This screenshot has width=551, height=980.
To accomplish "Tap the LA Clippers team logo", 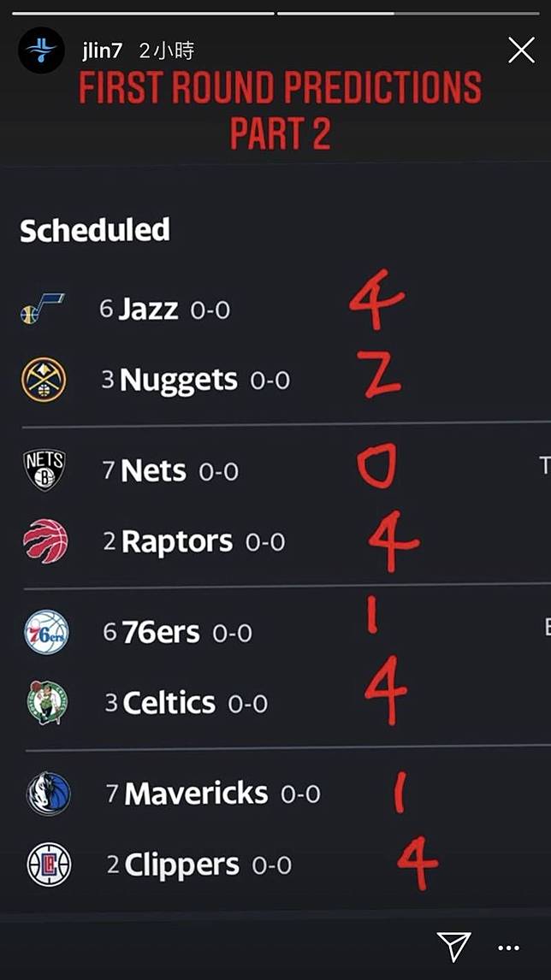I will [49, 865].
